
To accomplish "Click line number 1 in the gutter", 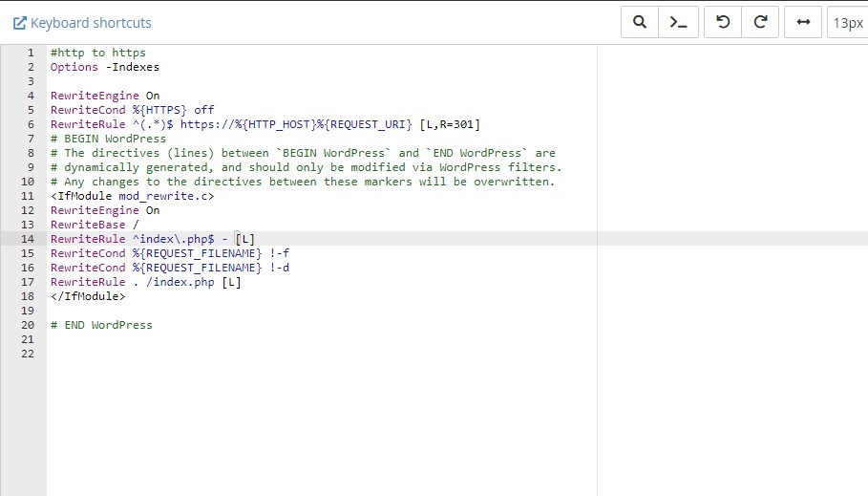I will (31, 53).
